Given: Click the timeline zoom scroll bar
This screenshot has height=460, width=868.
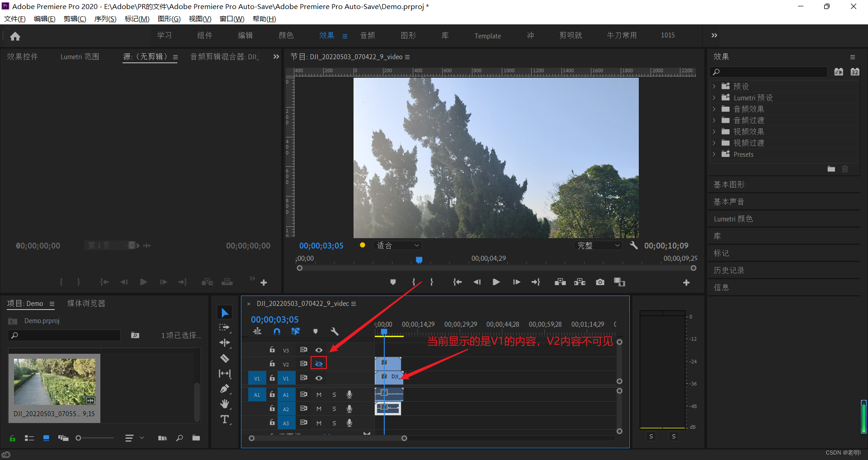Looking at the screenshot, I should click(x=328, y=438).
